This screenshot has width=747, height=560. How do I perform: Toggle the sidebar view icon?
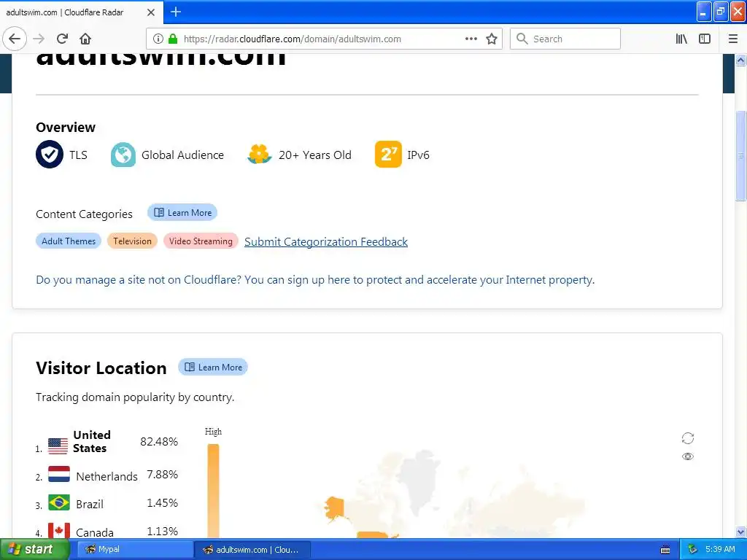coord(705,39)
